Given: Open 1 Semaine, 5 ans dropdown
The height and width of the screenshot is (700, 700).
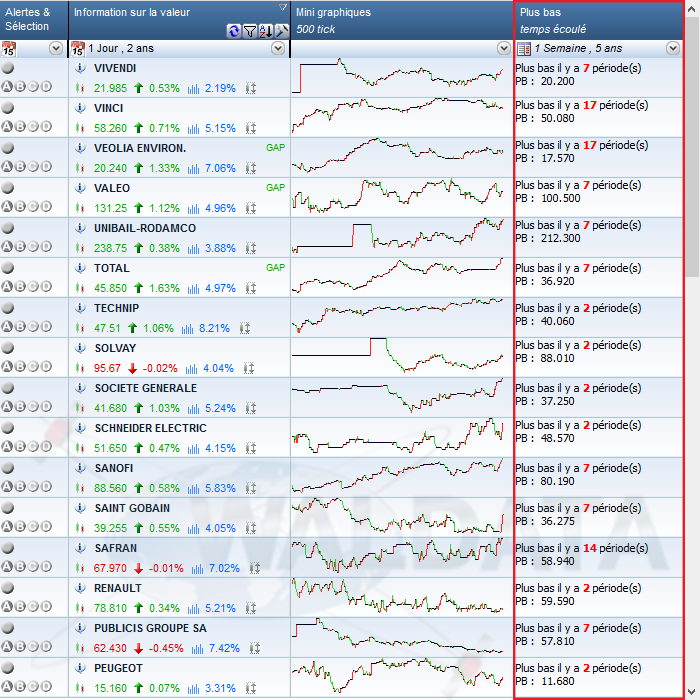Looking at the screenshot, I should (x=673, y=48).
